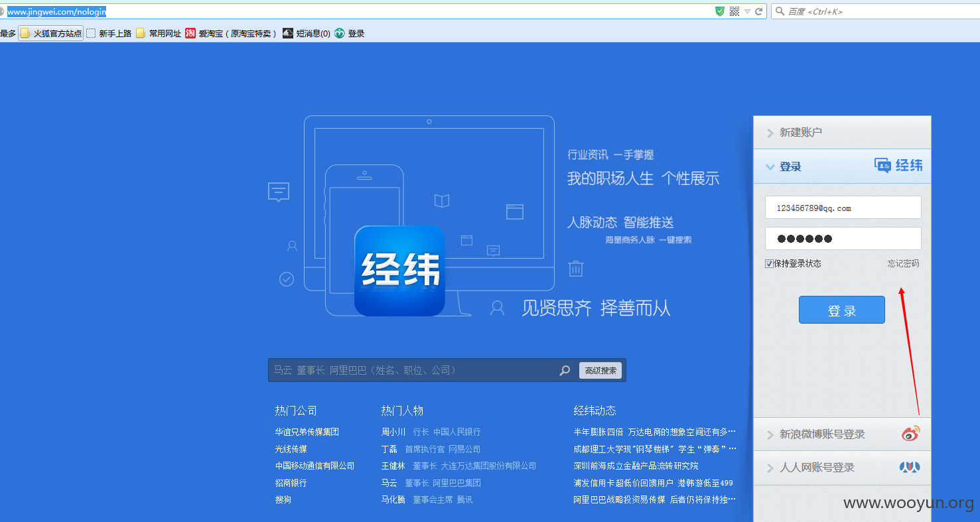Open 光线传媒 company link
Screen dimensions: 980x522
click(291, 449)
